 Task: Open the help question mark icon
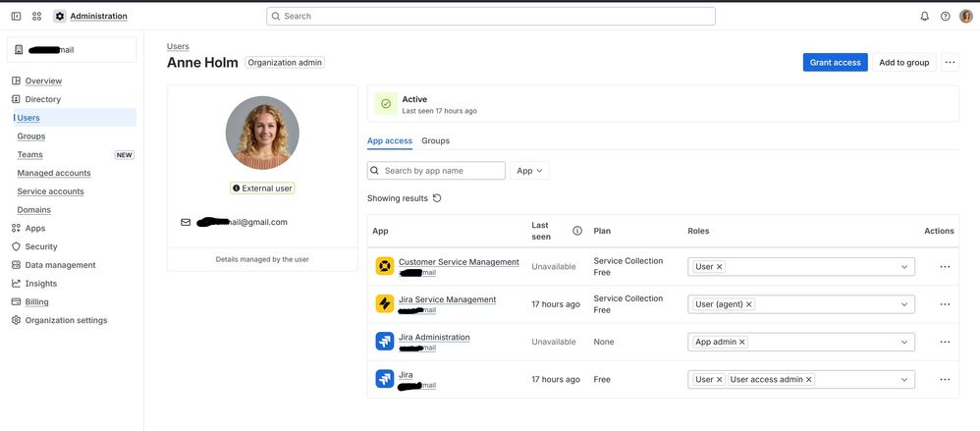945,17
